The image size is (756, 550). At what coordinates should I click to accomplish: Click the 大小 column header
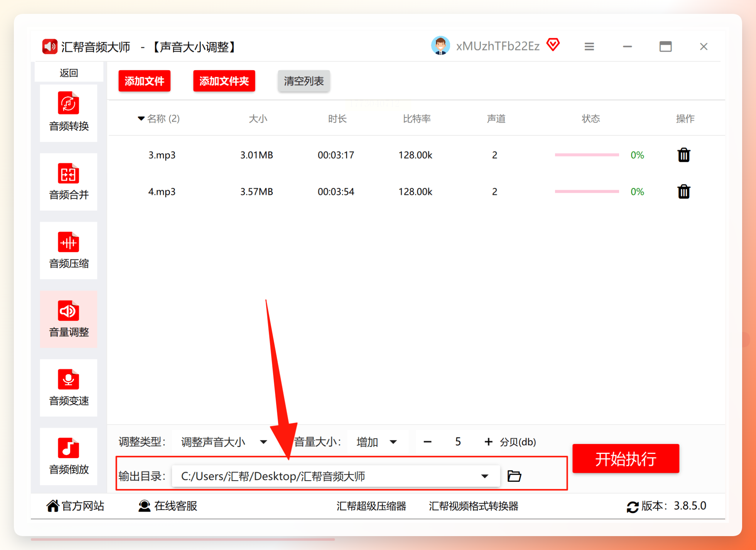click(258, 118)
